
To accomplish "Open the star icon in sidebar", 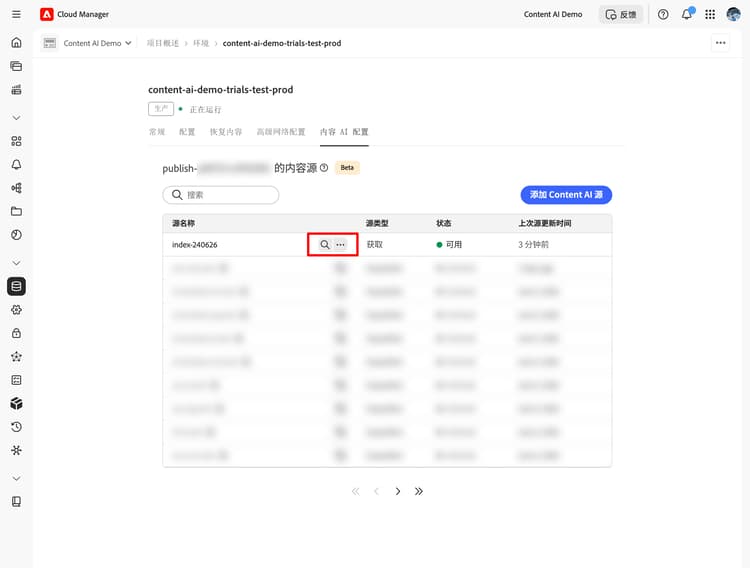I will [16, 356].
